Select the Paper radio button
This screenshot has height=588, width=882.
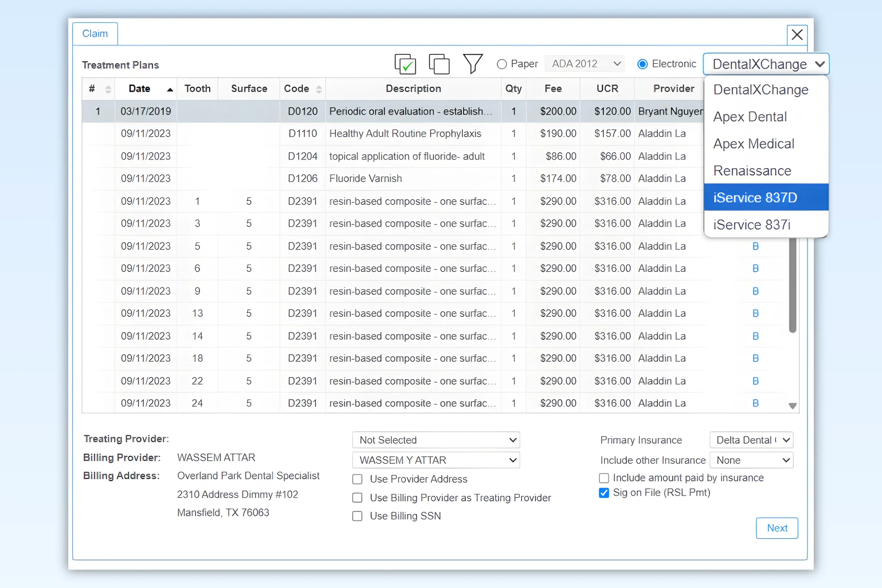click(502, 64)
